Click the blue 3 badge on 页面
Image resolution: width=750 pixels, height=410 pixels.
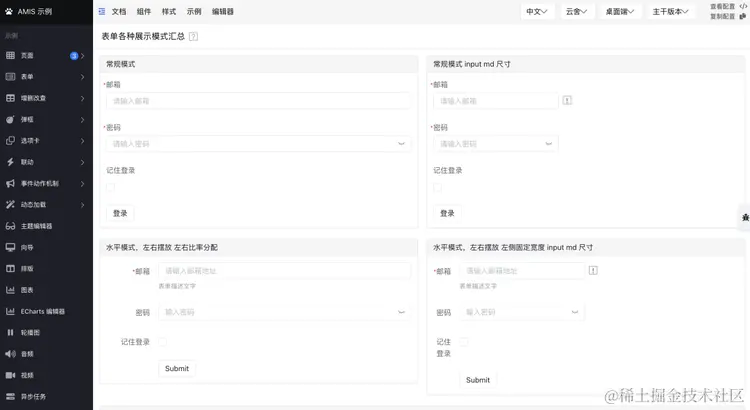[74, 56]
